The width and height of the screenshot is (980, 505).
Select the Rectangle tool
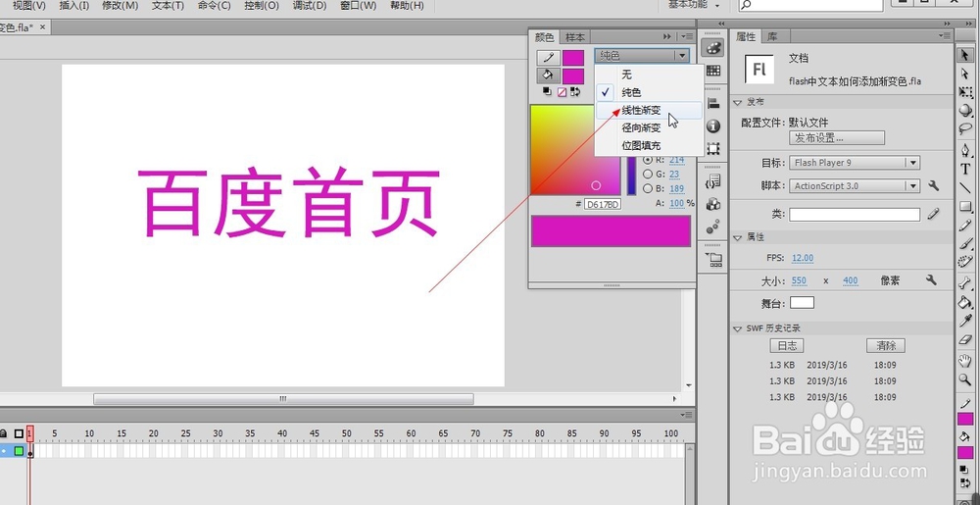[x=965, y=206]
